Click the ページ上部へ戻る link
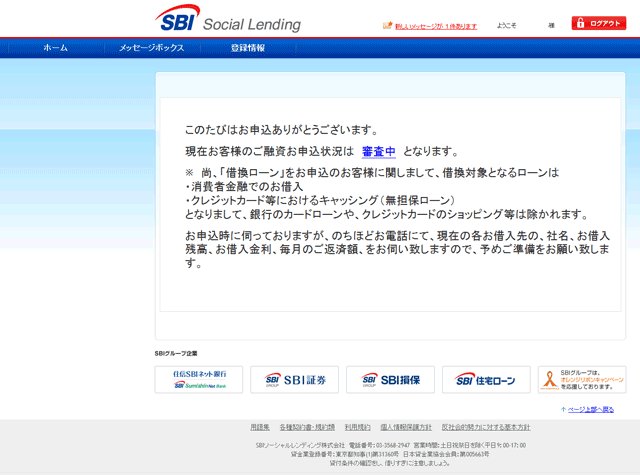This screenshot has height=475, width=640. 591,409
